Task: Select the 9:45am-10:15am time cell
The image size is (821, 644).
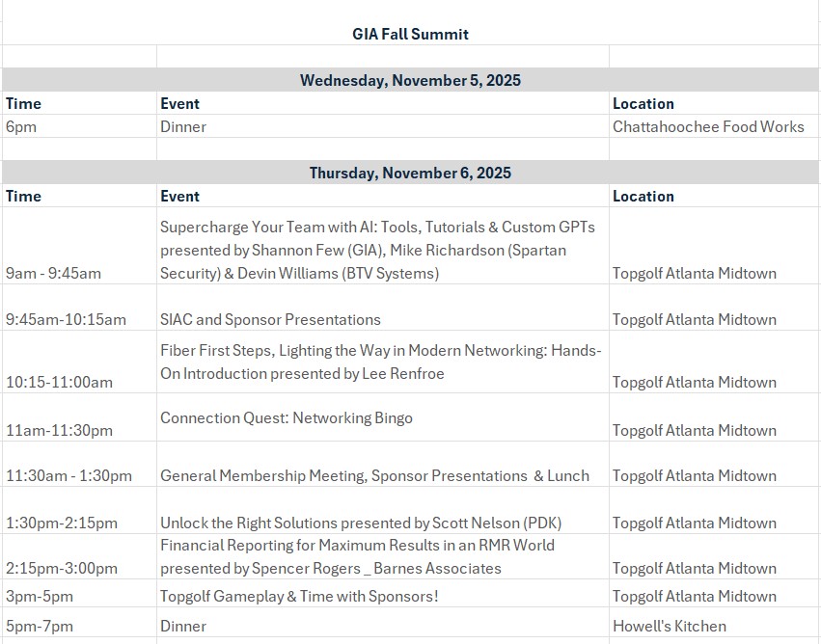Action: (66, 319)
